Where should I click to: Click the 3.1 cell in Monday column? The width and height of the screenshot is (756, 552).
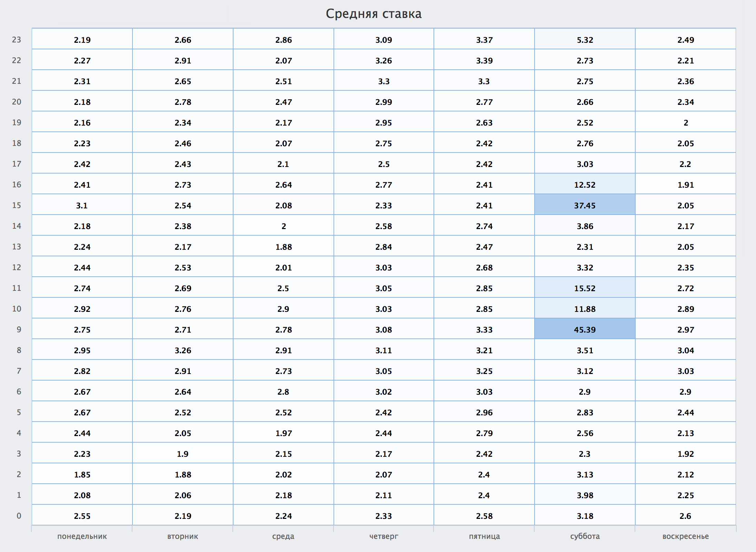[82, 204]
